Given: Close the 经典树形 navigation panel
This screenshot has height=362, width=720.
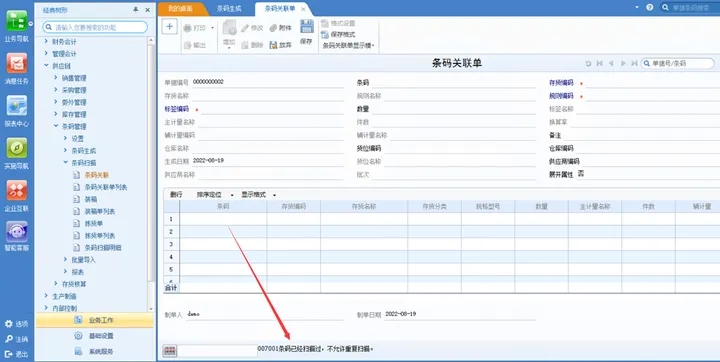Looking at the screenshot, I should click(x=147, y=10).
